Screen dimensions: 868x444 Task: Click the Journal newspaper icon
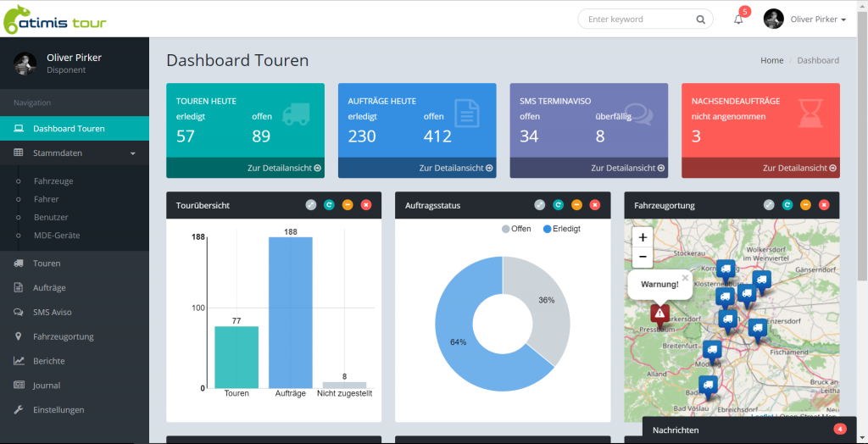tap(19, 386)
